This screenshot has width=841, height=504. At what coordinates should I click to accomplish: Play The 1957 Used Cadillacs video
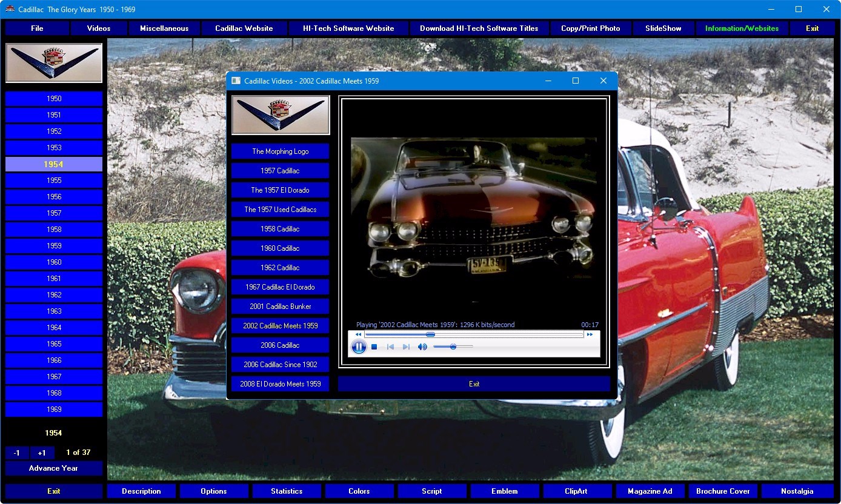click(281, 210)
